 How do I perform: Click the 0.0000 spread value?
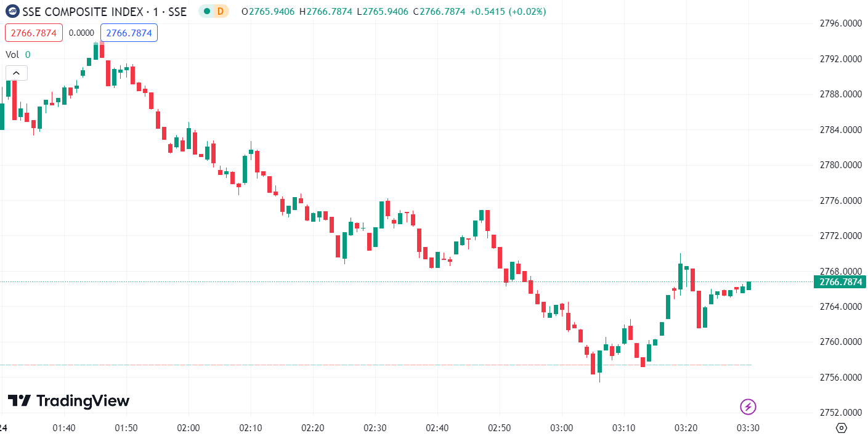click(x=81, y=33)
